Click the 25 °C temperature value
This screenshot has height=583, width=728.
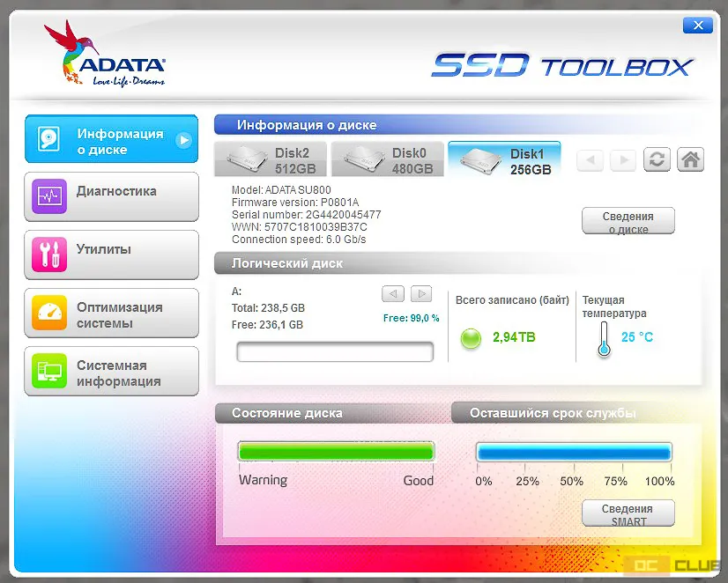tap(637, 337)
